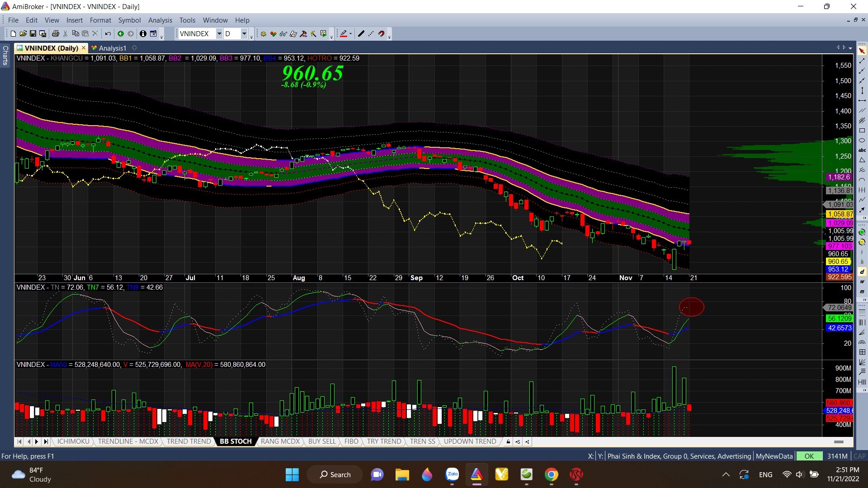Jump to first sheet tab arrow
This screenshot has height=488, width=868.
tap(19, 441)
